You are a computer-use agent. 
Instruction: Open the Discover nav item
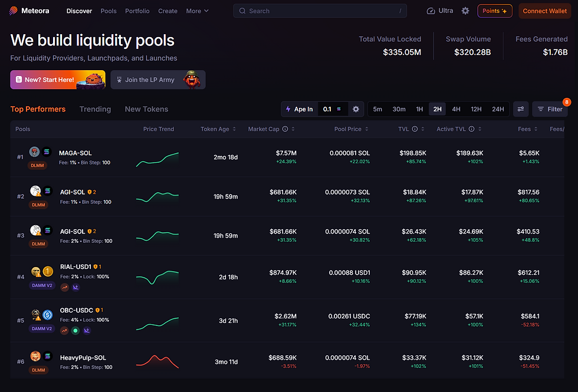[79, 11]
